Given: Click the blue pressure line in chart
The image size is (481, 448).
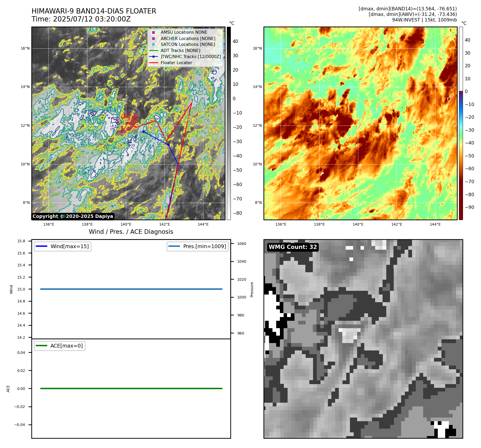Looking at the screenshot, I should [x=131, y=289].
